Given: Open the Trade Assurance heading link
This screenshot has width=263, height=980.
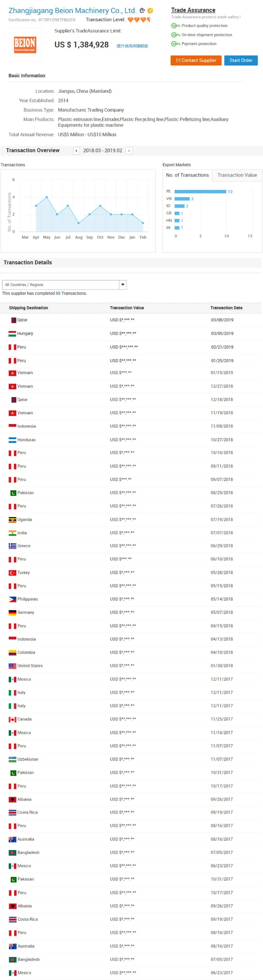Looking at the screenshot, I should coord(193,10).
